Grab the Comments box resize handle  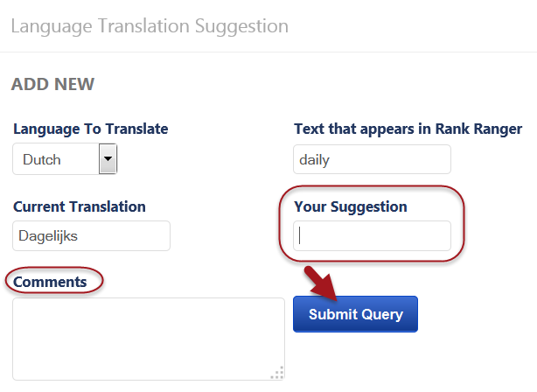(x=276, y=373)
